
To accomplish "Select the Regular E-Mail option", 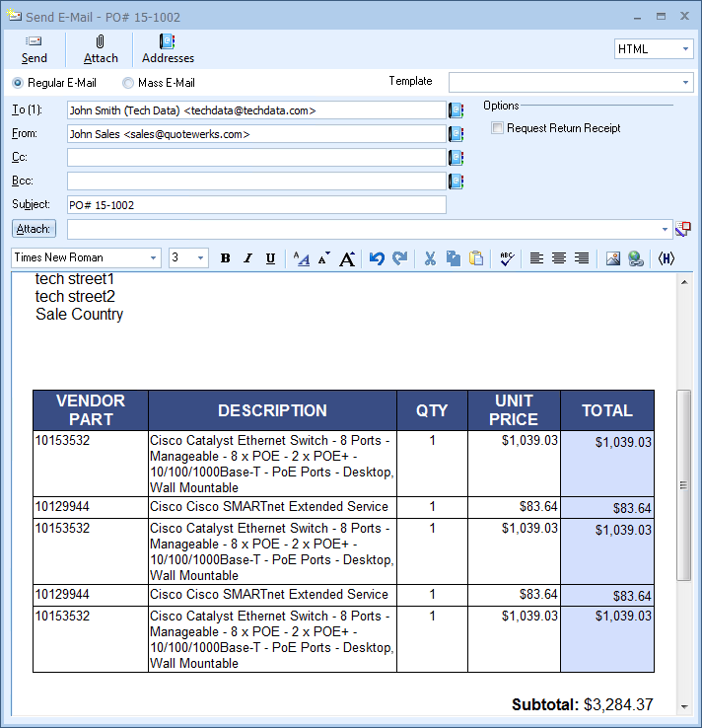I will click(x=18, y=83).
